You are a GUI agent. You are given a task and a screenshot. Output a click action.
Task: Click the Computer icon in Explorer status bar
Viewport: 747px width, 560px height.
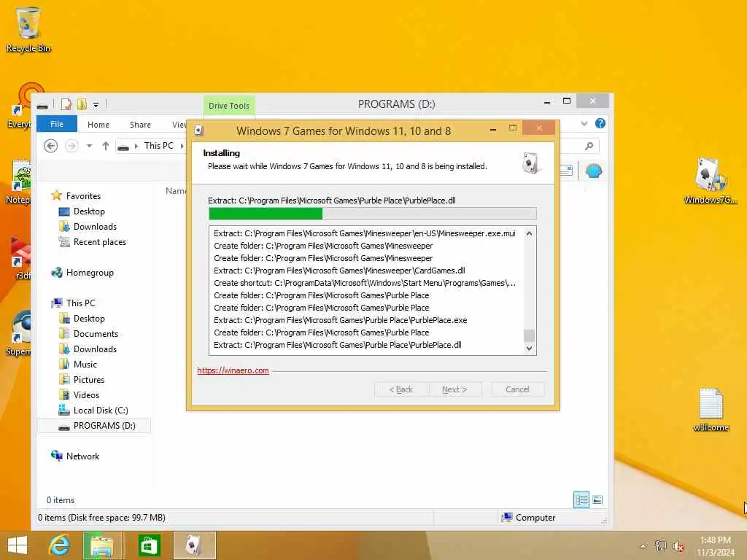507,517
